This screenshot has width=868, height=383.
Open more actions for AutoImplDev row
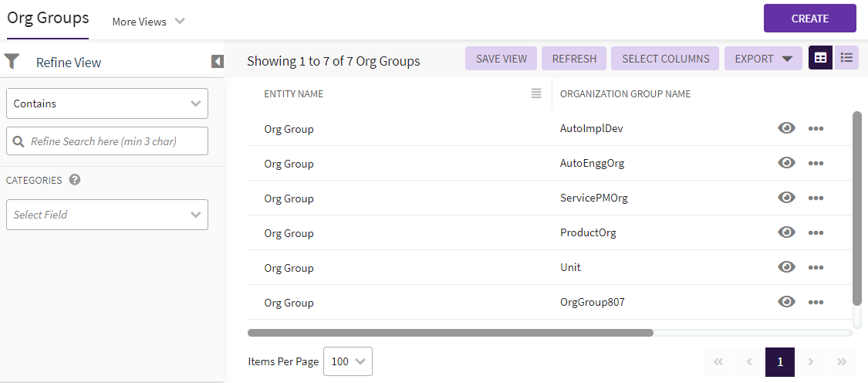816,128
